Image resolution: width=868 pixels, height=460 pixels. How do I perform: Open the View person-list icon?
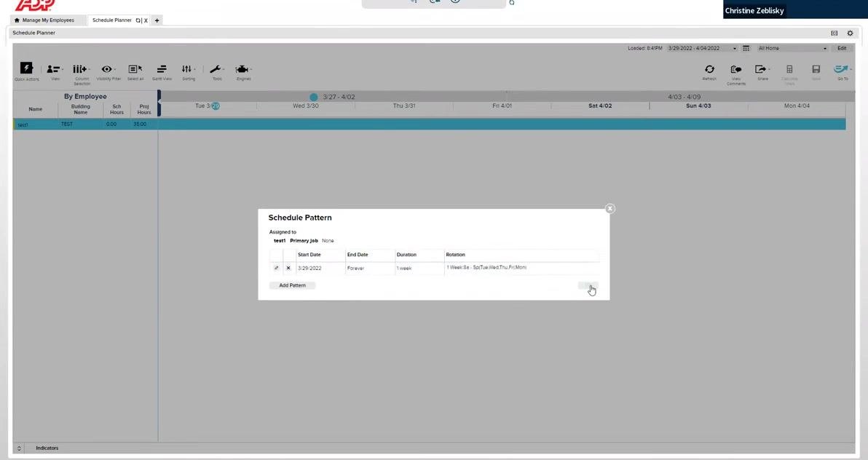54,69
